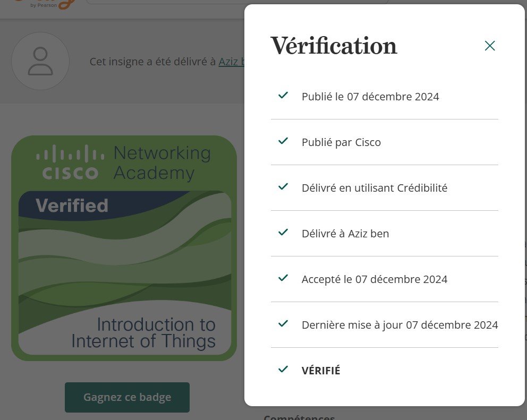Image resolution: width=527 pixels, height=420 pixels.
Task: Open the Aziz ben profile link
Action: [x=232, y=62]
